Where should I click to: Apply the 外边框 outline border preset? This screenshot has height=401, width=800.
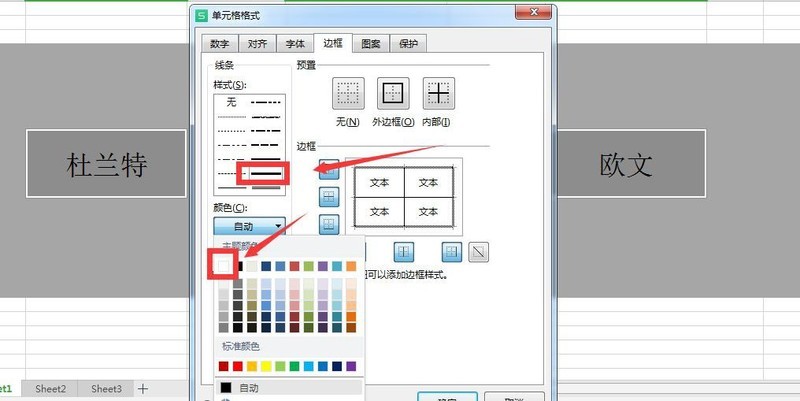(x=393, y=94)
